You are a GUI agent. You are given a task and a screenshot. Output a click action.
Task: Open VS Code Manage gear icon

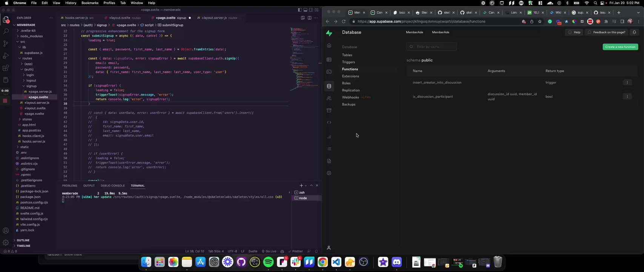tap(6, 243)
